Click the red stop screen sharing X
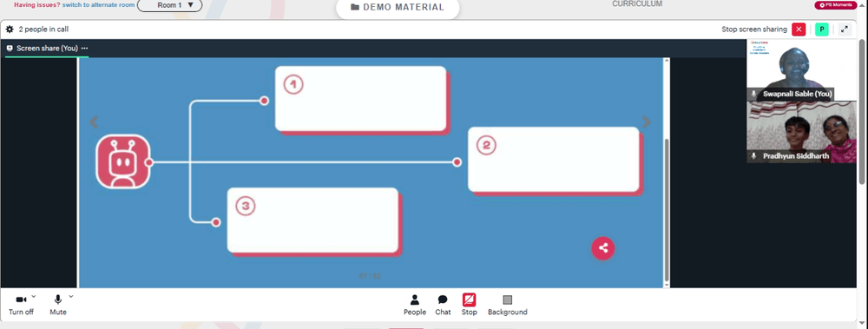 [799, 30]
